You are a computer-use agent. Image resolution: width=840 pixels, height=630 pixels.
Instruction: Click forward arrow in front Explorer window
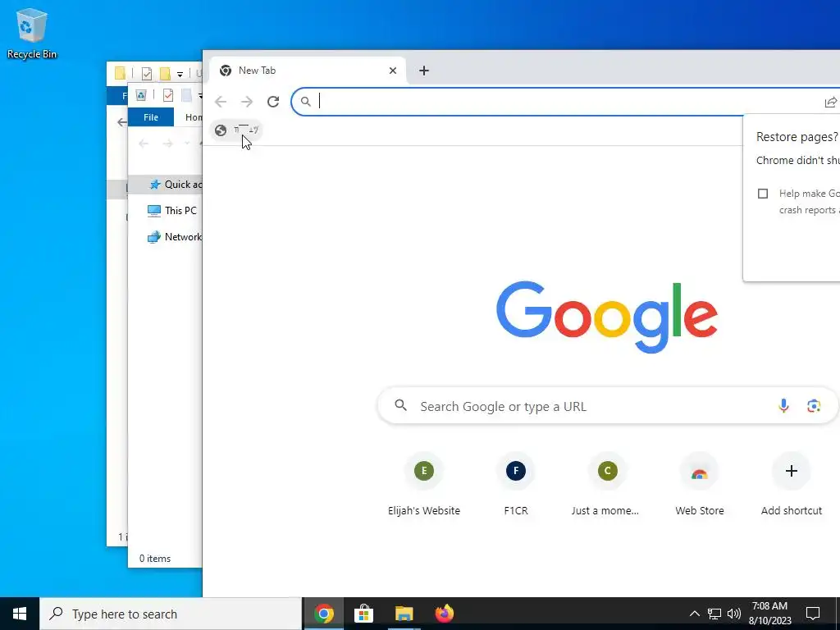pyautogui.click(x=167, y=143)
